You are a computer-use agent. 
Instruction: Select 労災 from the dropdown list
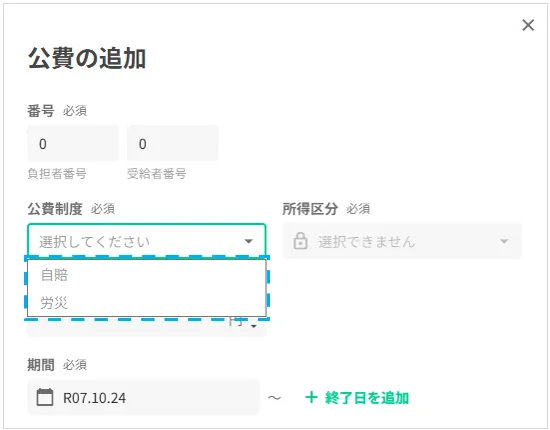point(147,303)
